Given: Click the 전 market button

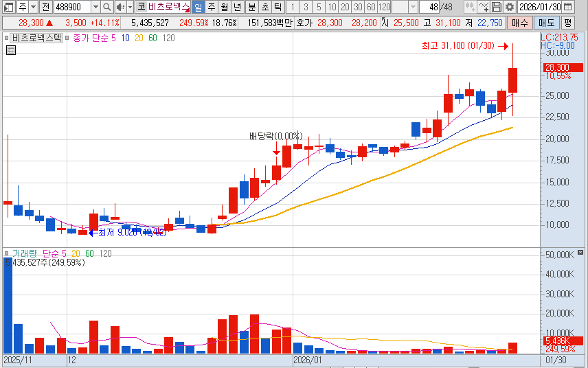Looking at the screenshot, I should [x=46, y=7].
